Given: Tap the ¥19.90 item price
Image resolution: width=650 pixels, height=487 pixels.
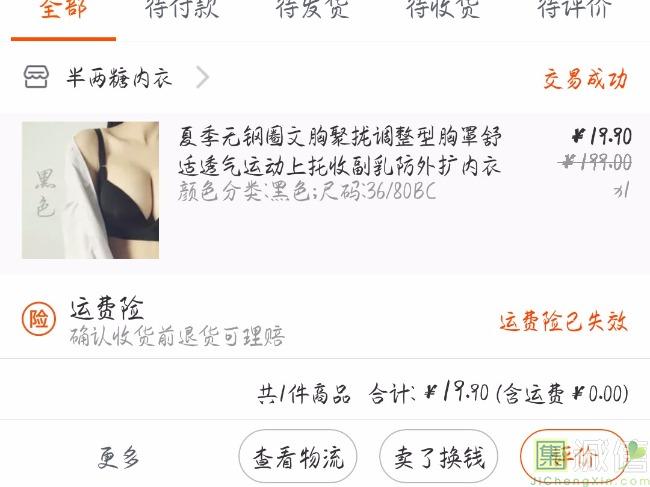Looking at the screenshot, I should coord(602,136).
